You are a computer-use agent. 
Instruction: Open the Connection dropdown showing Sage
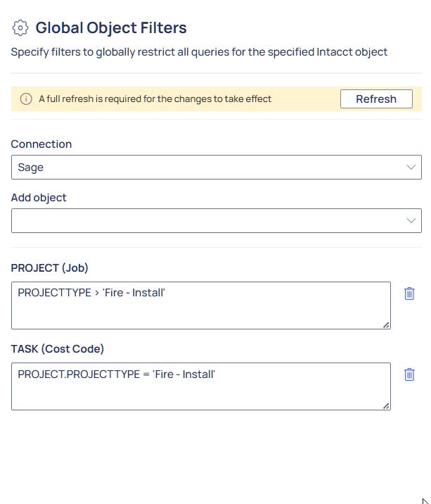pos(217,167)
